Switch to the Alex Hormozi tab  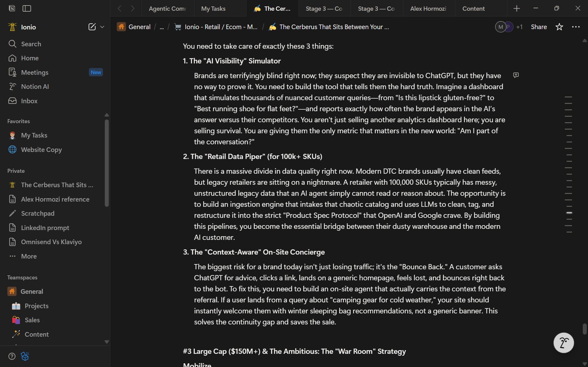pos(429,9)
